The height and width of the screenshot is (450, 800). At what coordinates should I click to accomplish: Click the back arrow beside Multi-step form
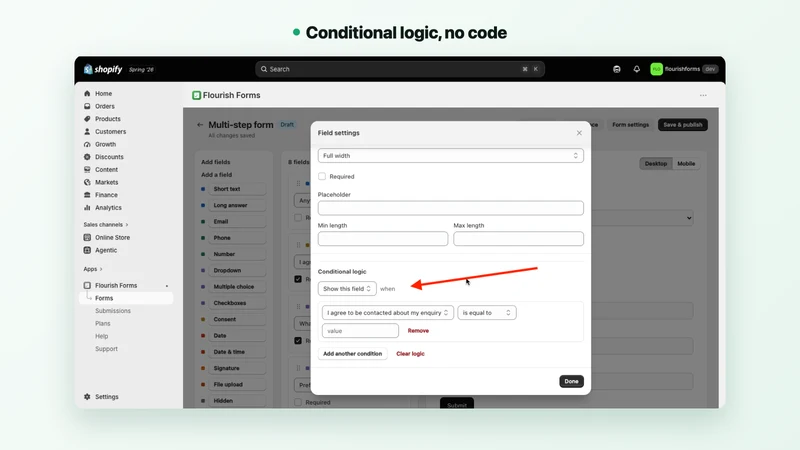click(200, 124)
